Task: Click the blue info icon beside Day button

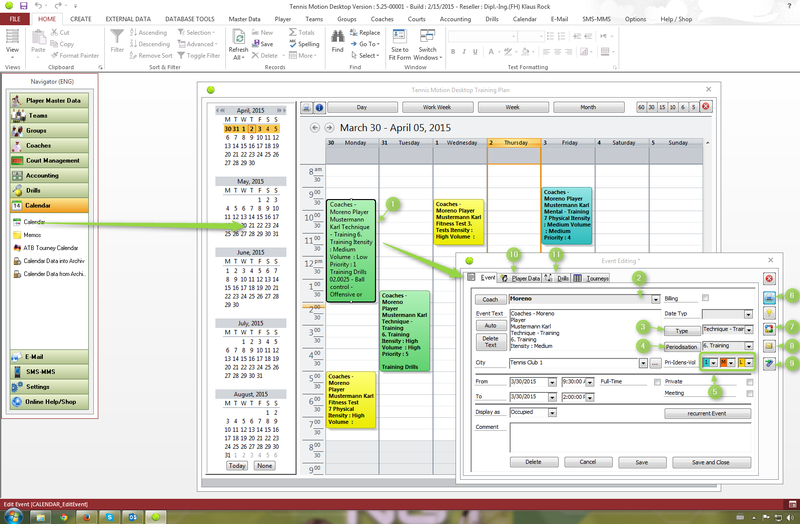Action: click(x=319, y=107)
